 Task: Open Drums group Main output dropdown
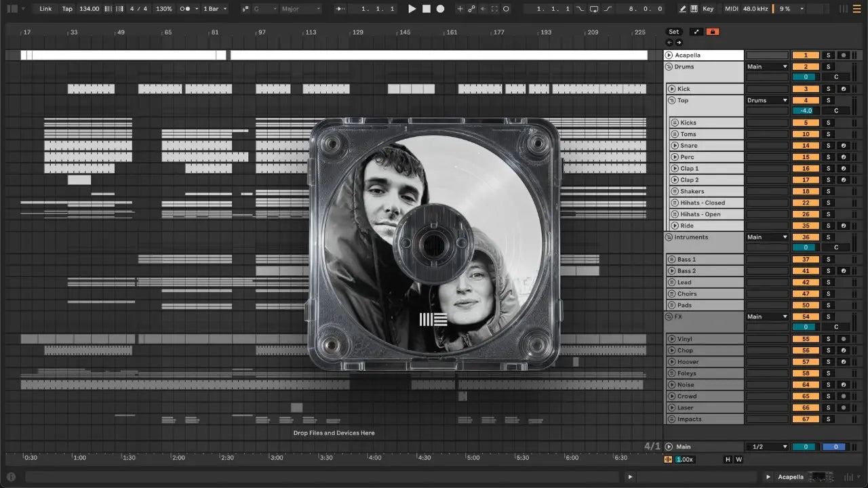point(767,66)
